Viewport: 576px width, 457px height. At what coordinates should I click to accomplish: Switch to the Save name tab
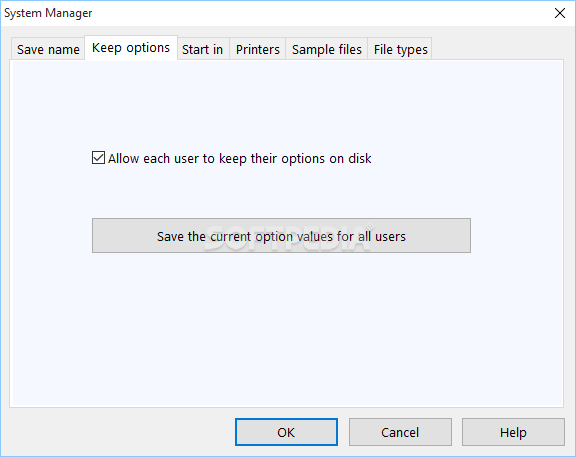48,49
